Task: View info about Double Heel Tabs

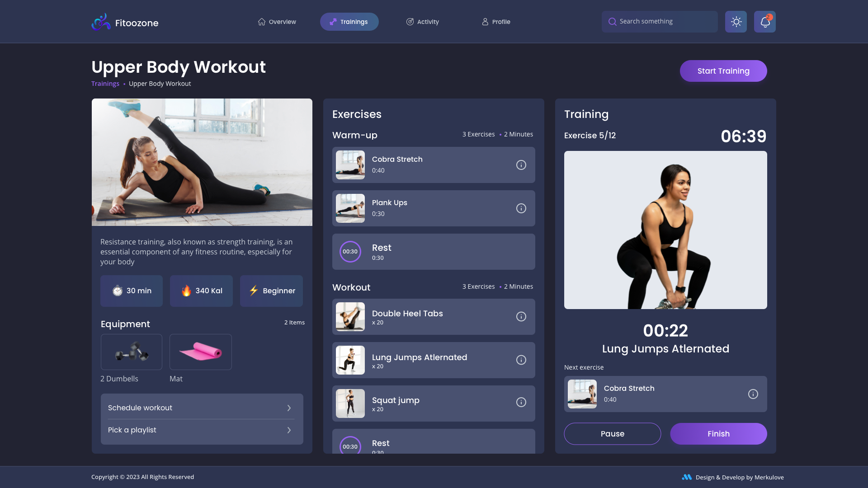Action: [521, 316]
